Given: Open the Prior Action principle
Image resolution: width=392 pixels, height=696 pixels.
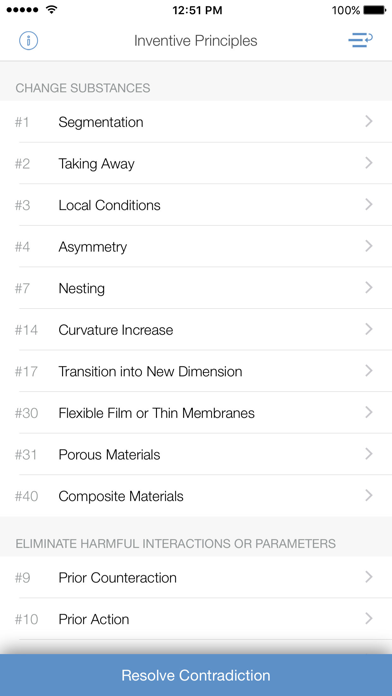Looking at the screenshot, I should [x=196, y=619].
